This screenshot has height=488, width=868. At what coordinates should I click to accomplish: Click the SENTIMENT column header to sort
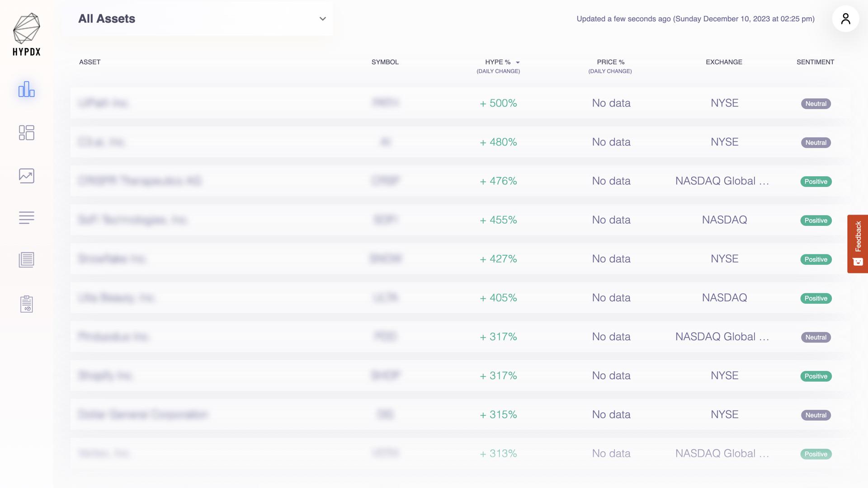[x=815, y=62]
